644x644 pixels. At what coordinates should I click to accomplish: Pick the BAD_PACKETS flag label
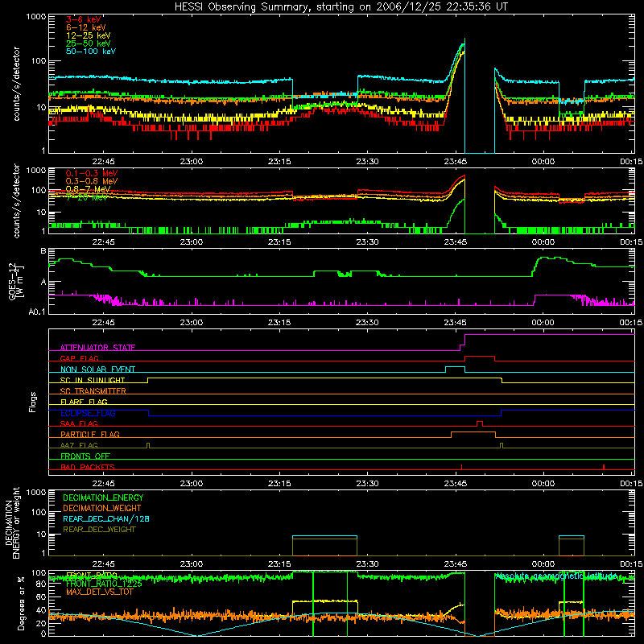point(88,467)
